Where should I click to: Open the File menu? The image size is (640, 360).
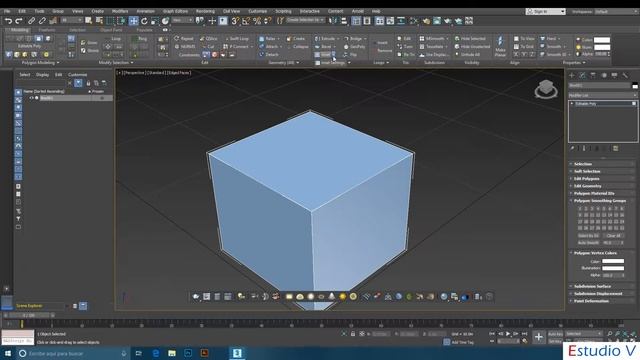coord(7,11)
